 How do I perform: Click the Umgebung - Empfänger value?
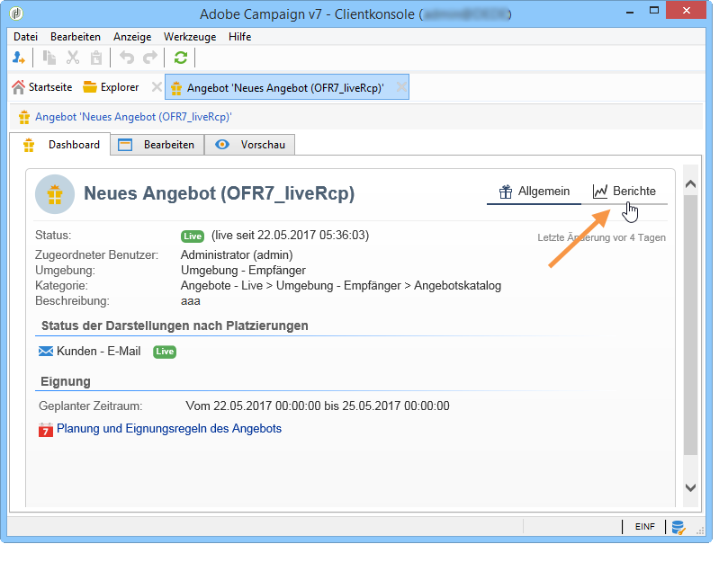[243, 270]
